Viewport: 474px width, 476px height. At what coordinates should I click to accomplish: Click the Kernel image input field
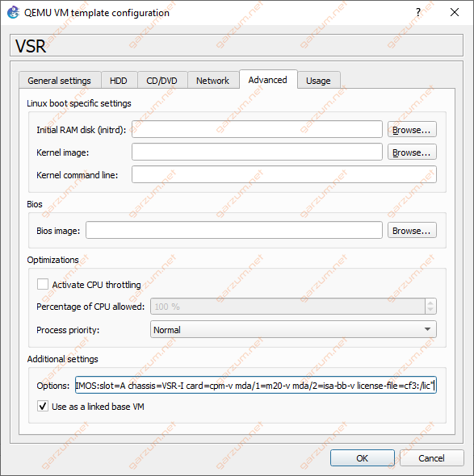257,152
